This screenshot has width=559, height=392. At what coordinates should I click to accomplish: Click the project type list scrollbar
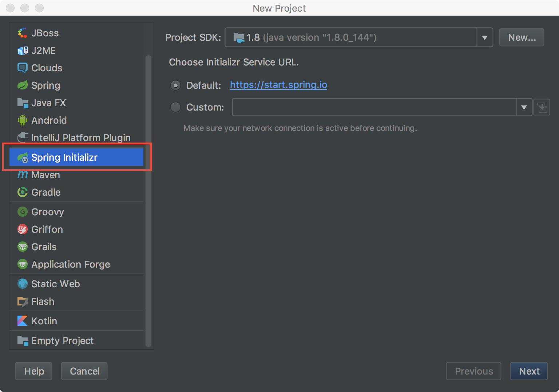click(x=148, y=201)
